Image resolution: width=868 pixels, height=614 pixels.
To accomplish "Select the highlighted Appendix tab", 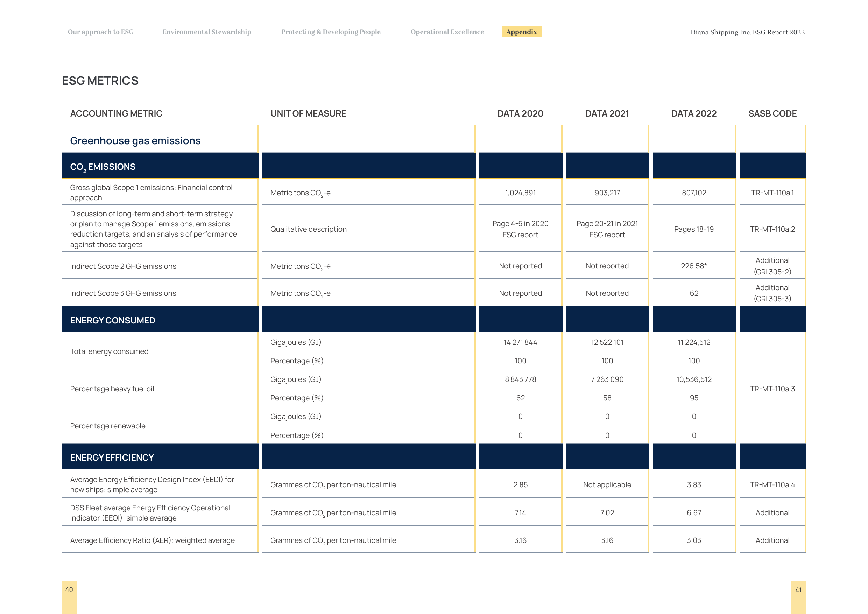I will point(521,32).
